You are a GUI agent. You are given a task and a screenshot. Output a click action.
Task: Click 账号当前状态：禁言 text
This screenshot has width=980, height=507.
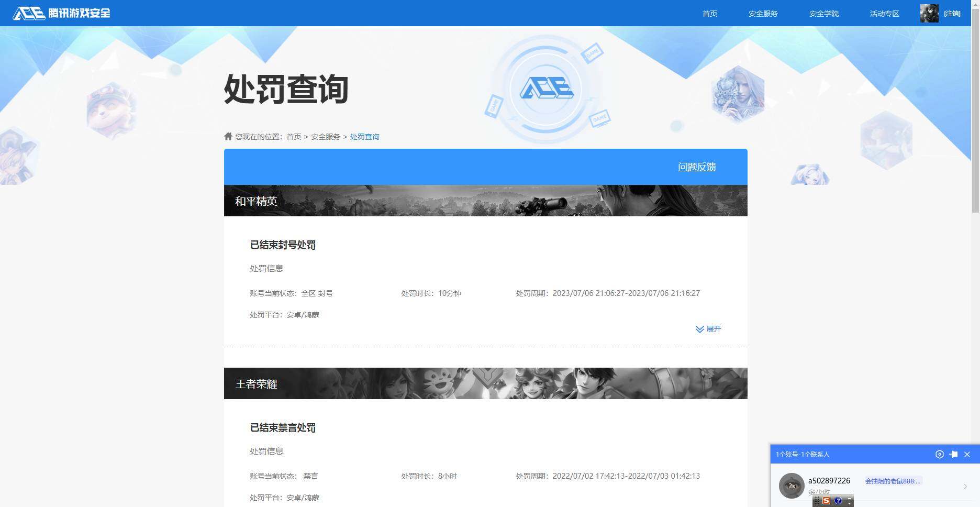click(284, 476)
